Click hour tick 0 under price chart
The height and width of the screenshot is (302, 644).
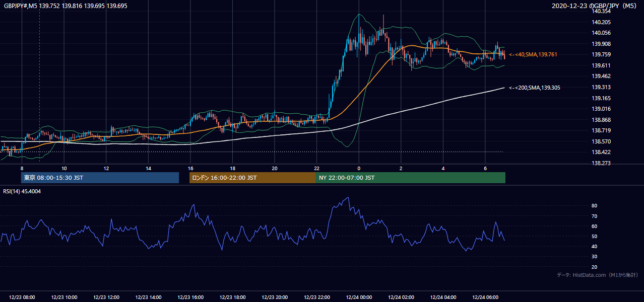point(359,168)
